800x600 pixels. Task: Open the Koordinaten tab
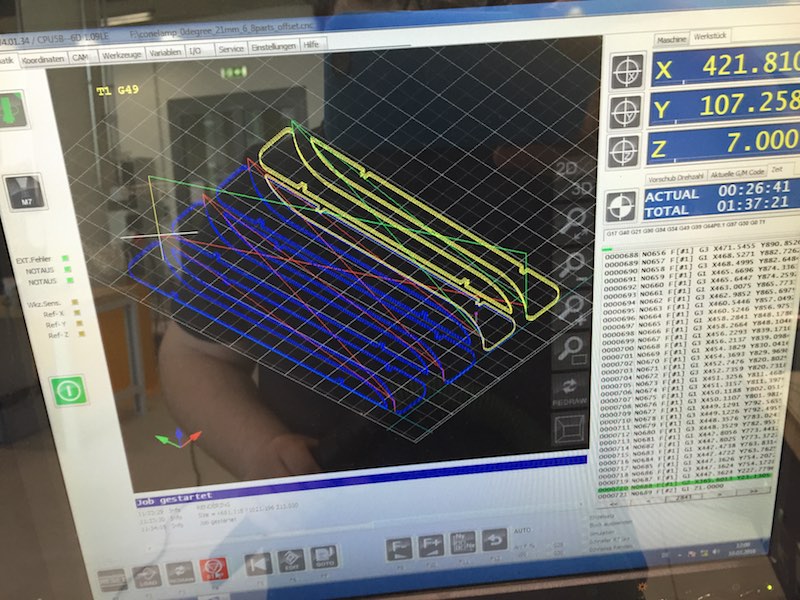pos(44,59)
